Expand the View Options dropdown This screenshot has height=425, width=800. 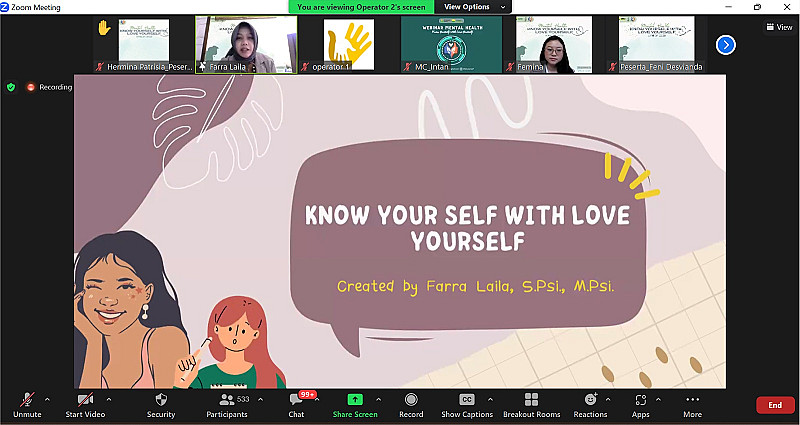point(473,7)
